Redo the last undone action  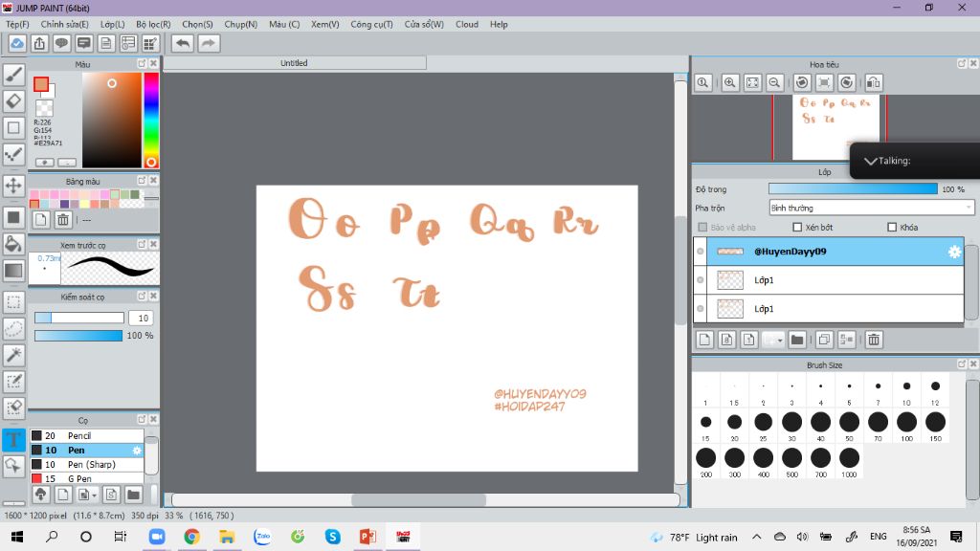[209, 43]
